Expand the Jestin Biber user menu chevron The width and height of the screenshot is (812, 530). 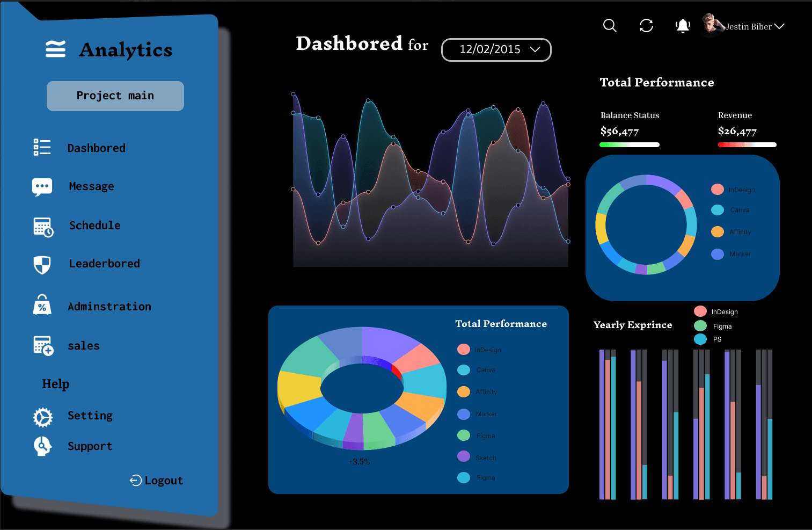click(x=779, y=26)
